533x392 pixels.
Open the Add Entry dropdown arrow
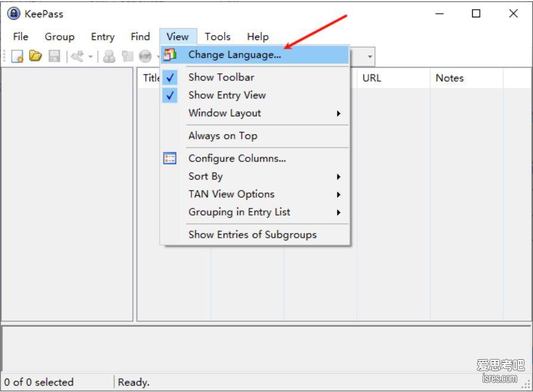(91, 57)
